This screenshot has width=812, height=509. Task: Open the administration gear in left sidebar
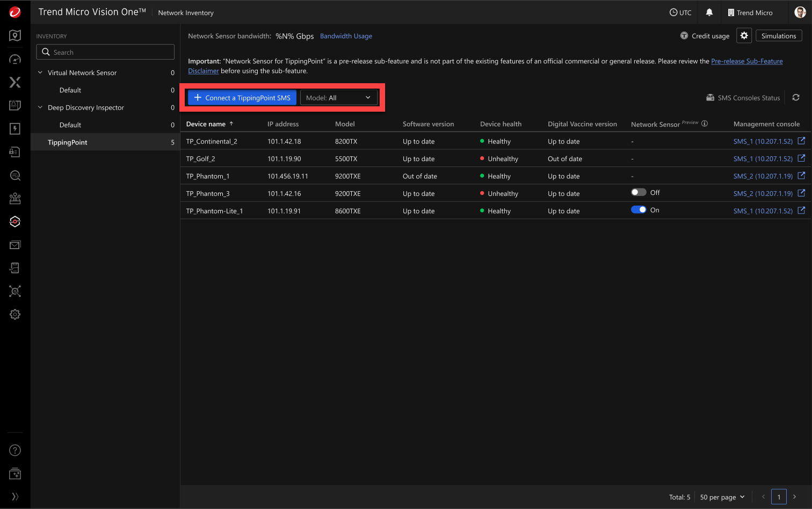(x=15, y=315)
